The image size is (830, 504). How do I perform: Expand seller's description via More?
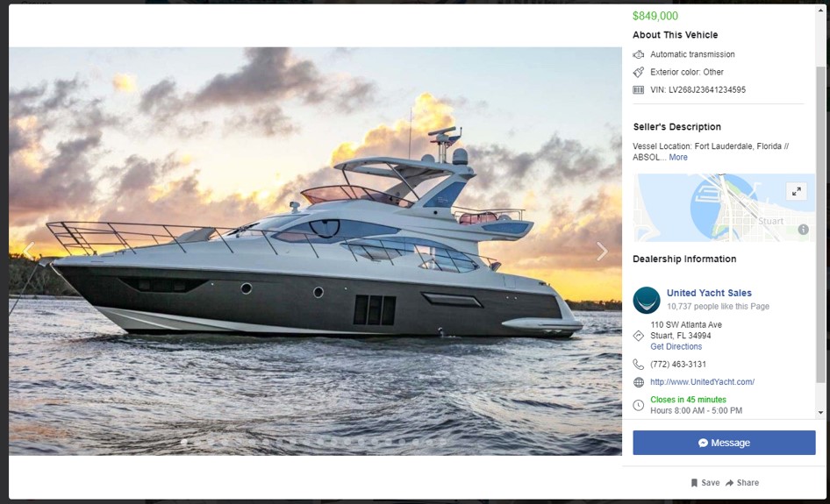[678, 157]
